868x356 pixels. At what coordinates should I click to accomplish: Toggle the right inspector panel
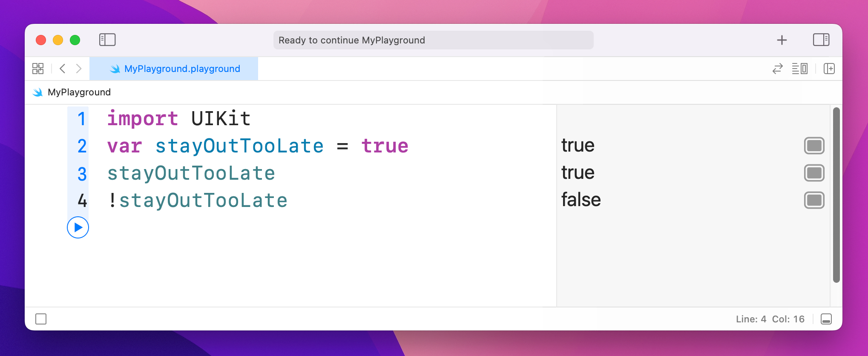[821, 40]
